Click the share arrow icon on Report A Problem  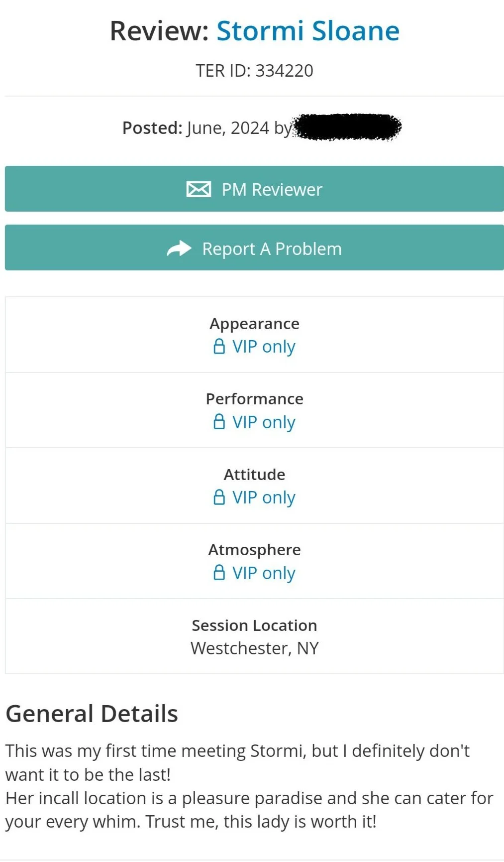(x=179, y=248)
